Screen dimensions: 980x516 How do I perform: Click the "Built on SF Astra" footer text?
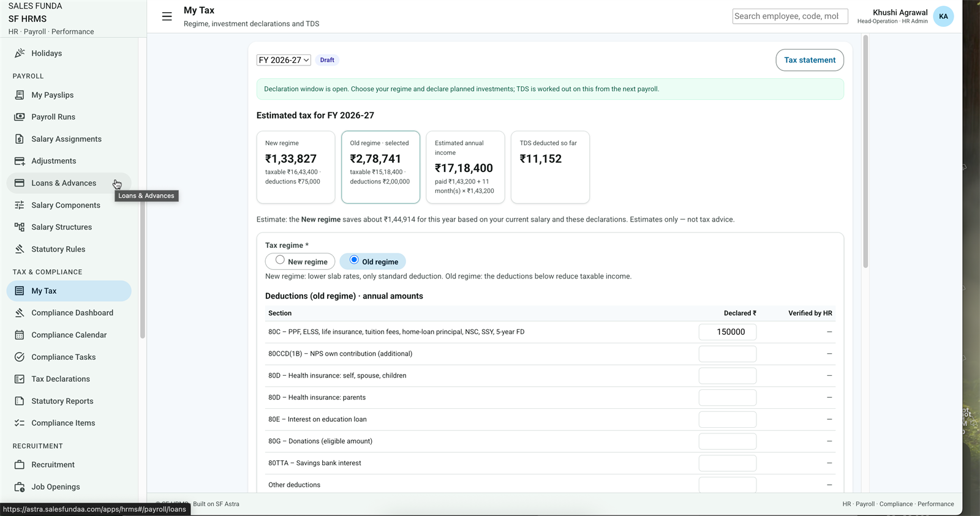[x=216, y=504]
